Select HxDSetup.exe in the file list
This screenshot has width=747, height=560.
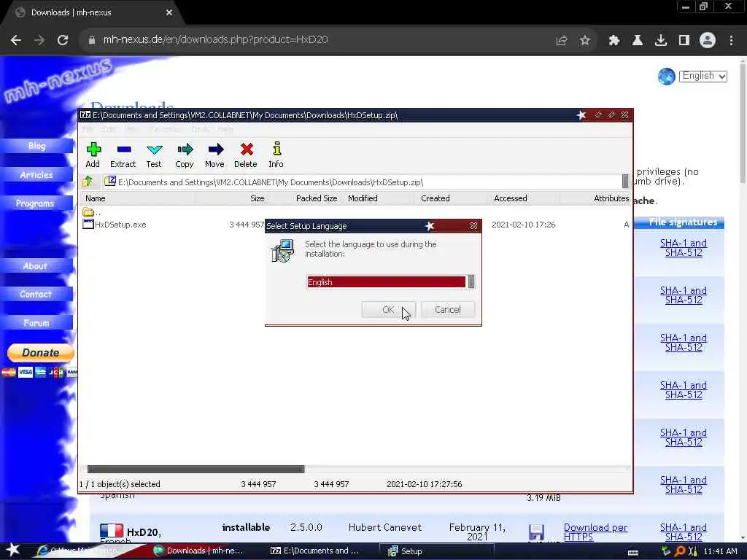click(x=115, y=225)
